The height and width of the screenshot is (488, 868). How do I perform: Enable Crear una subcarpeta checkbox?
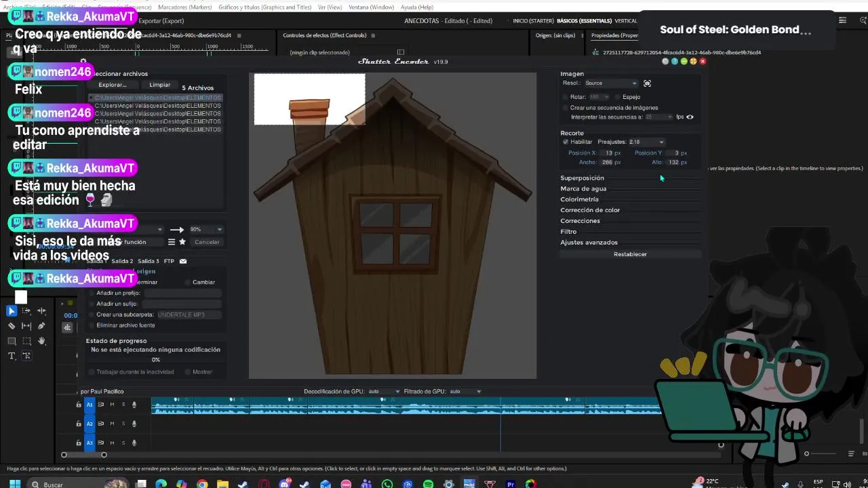point(92,314)
